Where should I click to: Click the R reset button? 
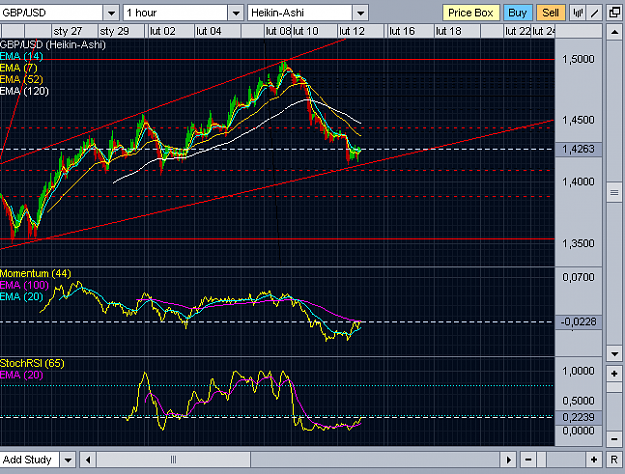[x=614, y=460]
